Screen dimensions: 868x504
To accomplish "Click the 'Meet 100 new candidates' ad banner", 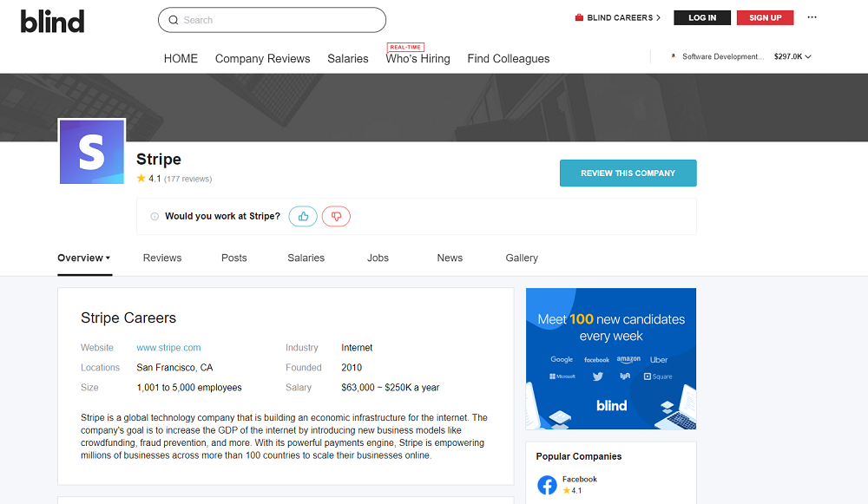I will pos(611,358).
